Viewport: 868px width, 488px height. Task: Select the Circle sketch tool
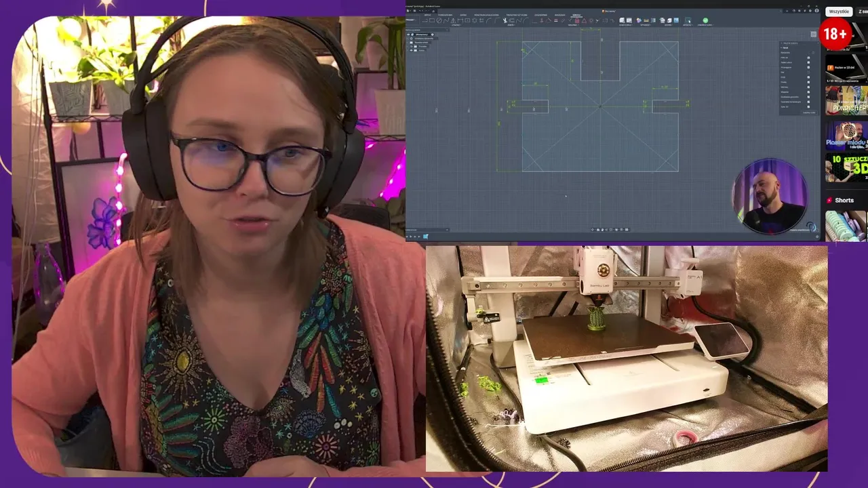(x=439, y=21)
